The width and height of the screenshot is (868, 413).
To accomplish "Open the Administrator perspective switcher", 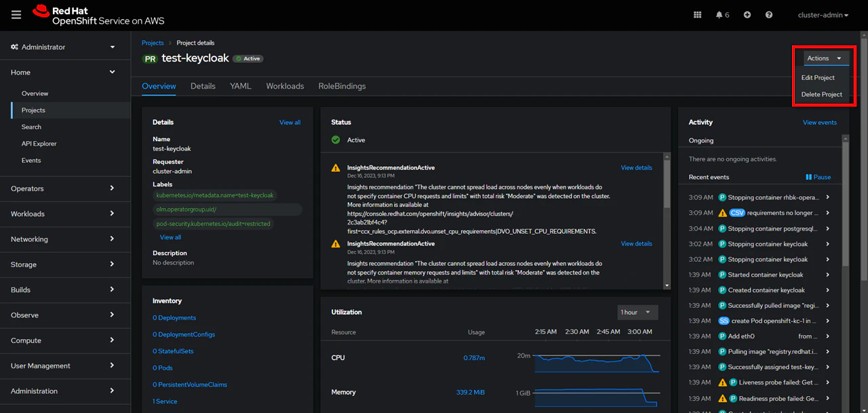I will tap(65, 47).
